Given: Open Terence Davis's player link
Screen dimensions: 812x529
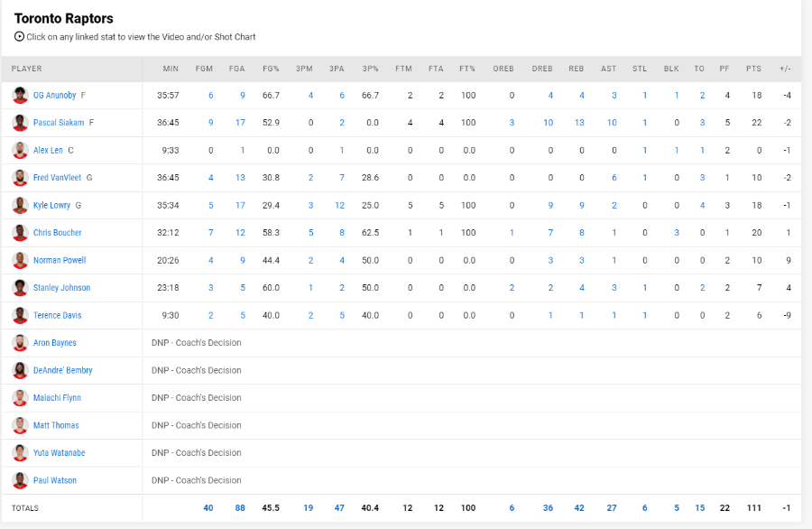Looking at the screenshot, I should pyautogui.click(x=58, y=315).
